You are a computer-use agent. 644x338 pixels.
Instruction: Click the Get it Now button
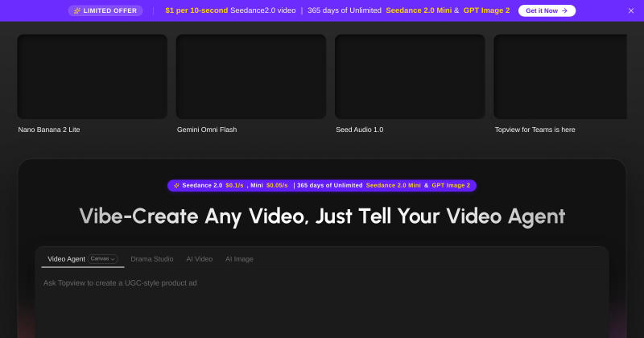547,10
